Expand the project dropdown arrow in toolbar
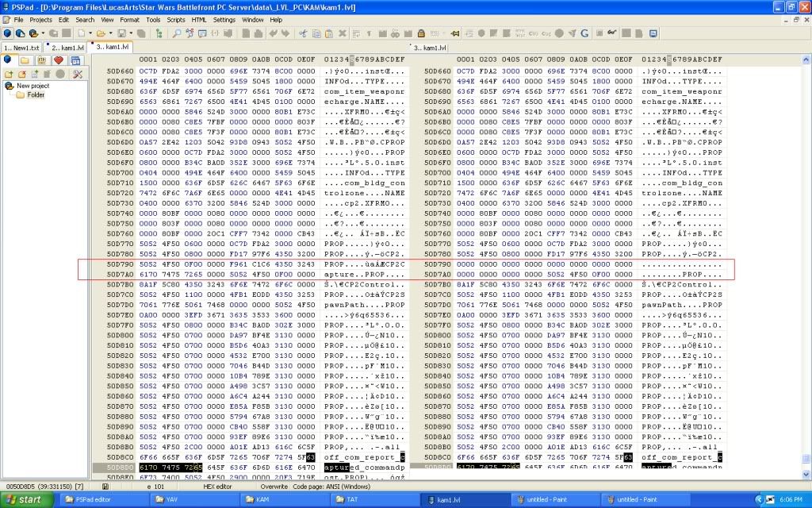 click(43, 33)
